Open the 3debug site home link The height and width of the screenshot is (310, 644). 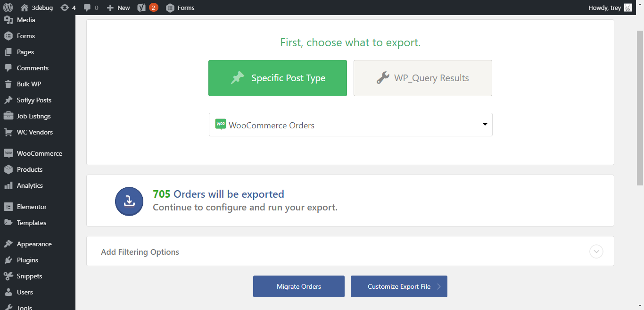[37, 8]
